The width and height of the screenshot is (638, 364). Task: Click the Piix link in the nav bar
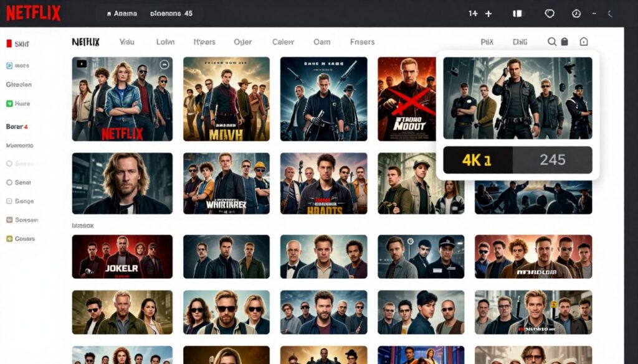[x=487, y=42]
